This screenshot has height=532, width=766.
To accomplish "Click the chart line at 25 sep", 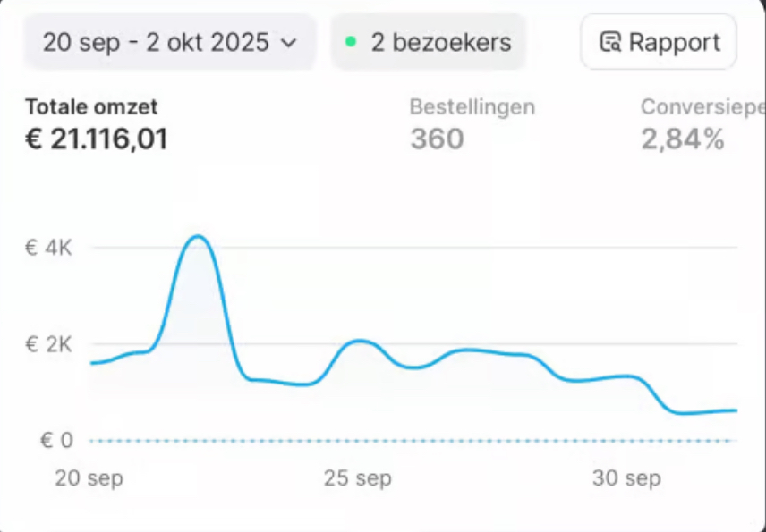I will pos(358,342).
